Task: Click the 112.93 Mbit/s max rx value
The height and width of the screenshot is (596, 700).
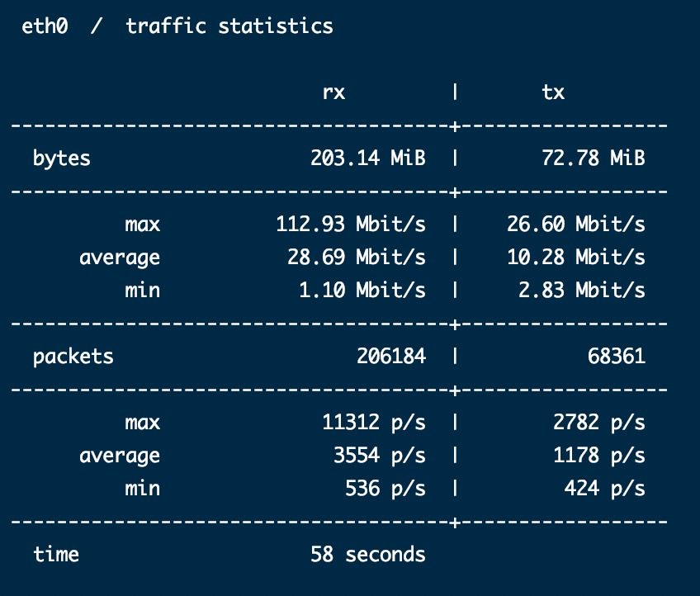Action: pyautogui.click(x=351, y=224)
